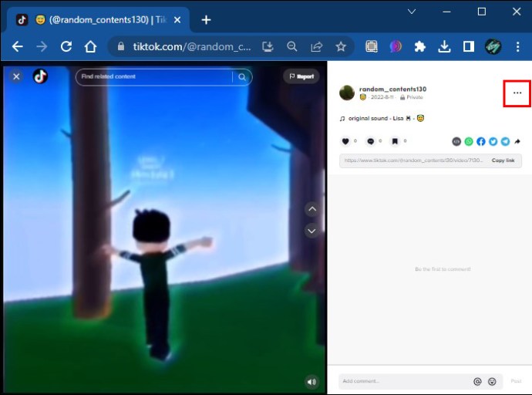The width and height of the screenshot is (532, 395).
Task: Share video via Twitter icon
Action: coord(493,141)
